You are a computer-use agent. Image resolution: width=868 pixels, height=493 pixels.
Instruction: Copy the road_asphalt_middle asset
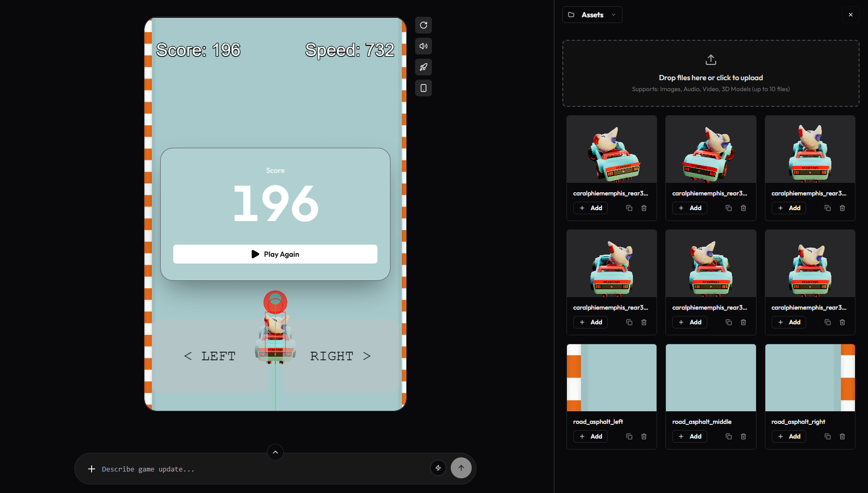(x=728, y=436)
